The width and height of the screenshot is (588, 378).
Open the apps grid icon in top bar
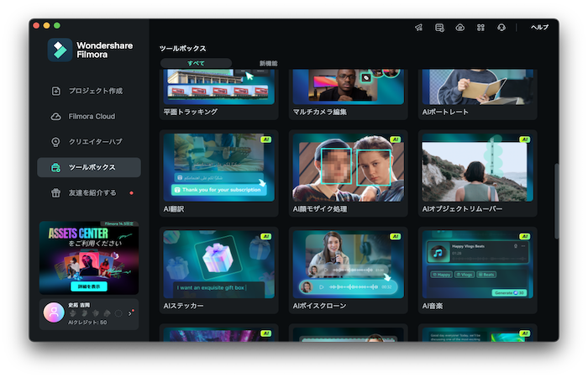click(x=480, y=28)
